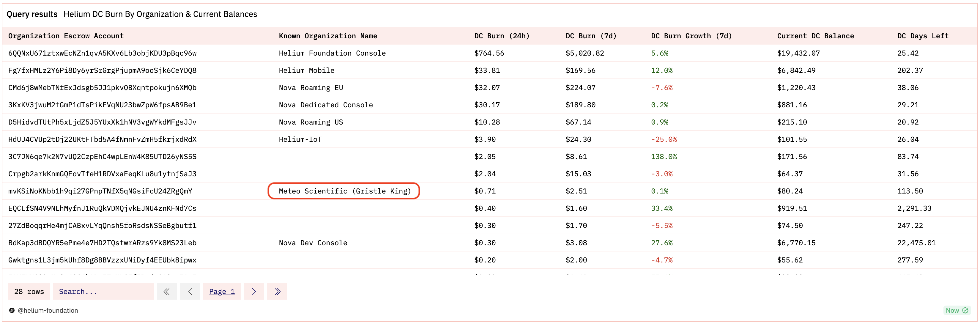Sort by the DC Days Left header
Viewport: 980px width, 324px height.
click(923, 36)
